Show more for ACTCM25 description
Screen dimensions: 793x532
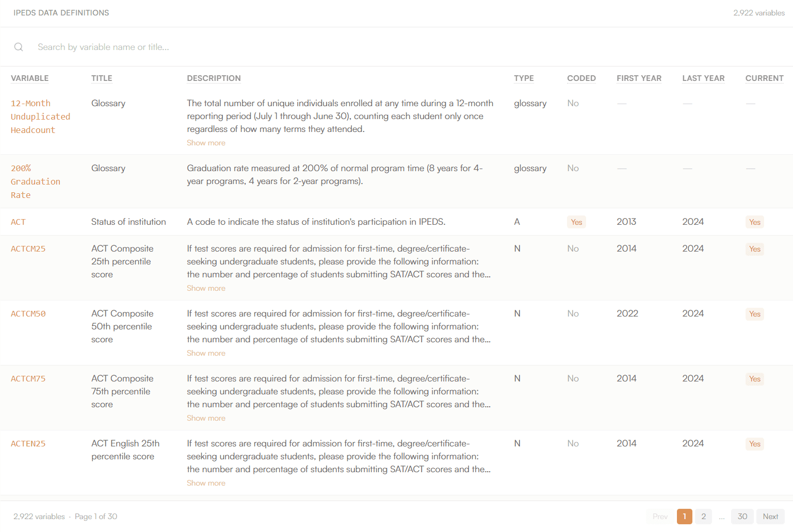click(206, 288)
